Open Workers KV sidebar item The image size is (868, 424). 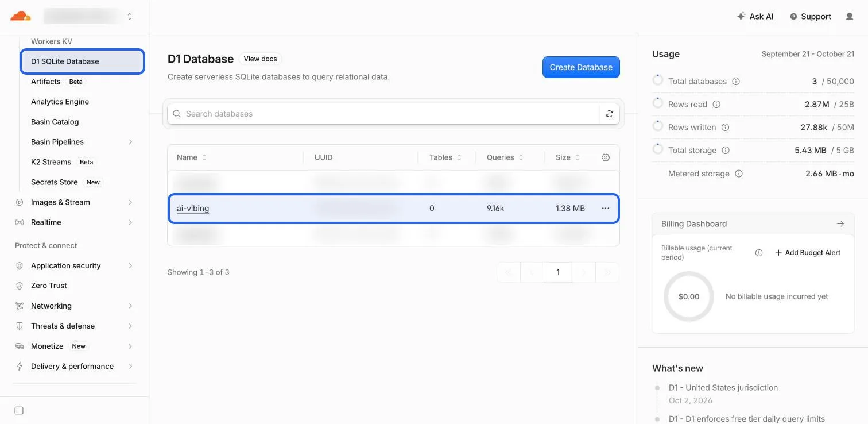52,41
